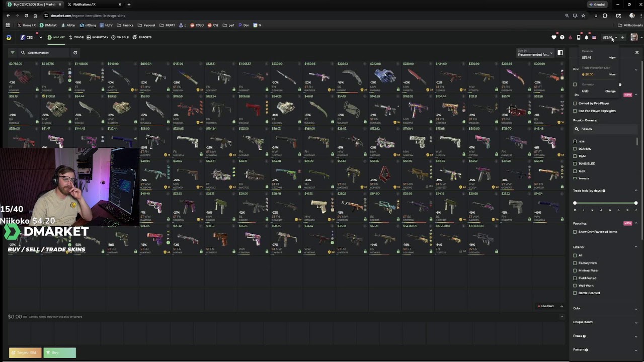Screen dimensions: 644x362
Task: Change language via the US flag icon
Action: point(594,37)
